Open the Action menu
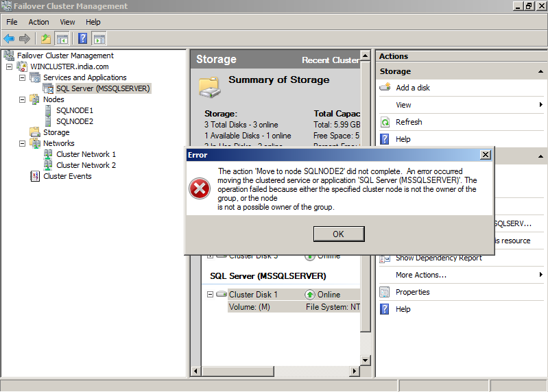548x392 pixels. click(38, 22)
